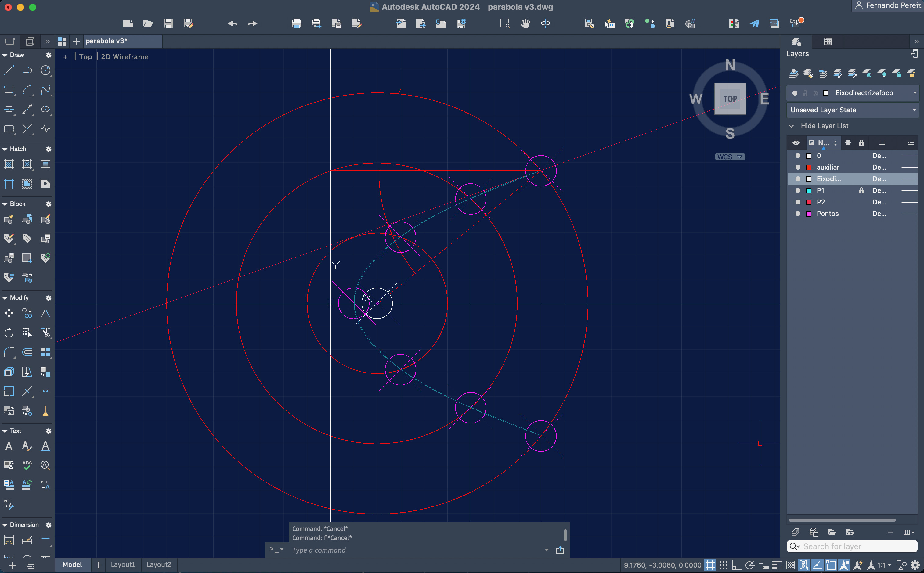Viewport: 924px width, 573px height.
Task: Select the Arc draw tool
Action: [x=27, y=90]
